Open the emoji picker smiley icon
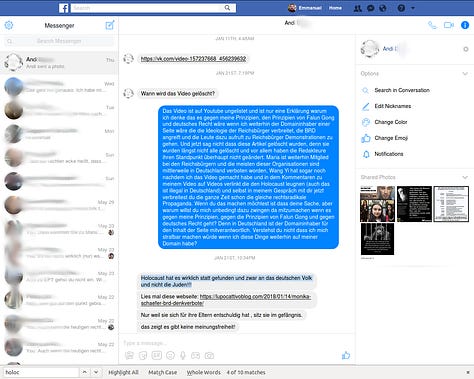Screen dimensions: 474x379 coord(170,356)
